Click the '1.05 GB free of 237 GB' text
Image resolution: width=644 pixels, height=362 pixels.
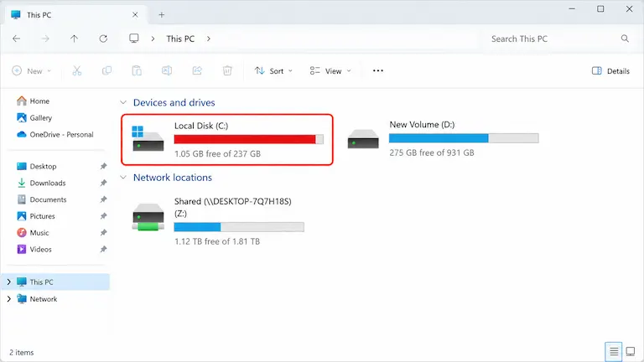[x=217, y=154]
